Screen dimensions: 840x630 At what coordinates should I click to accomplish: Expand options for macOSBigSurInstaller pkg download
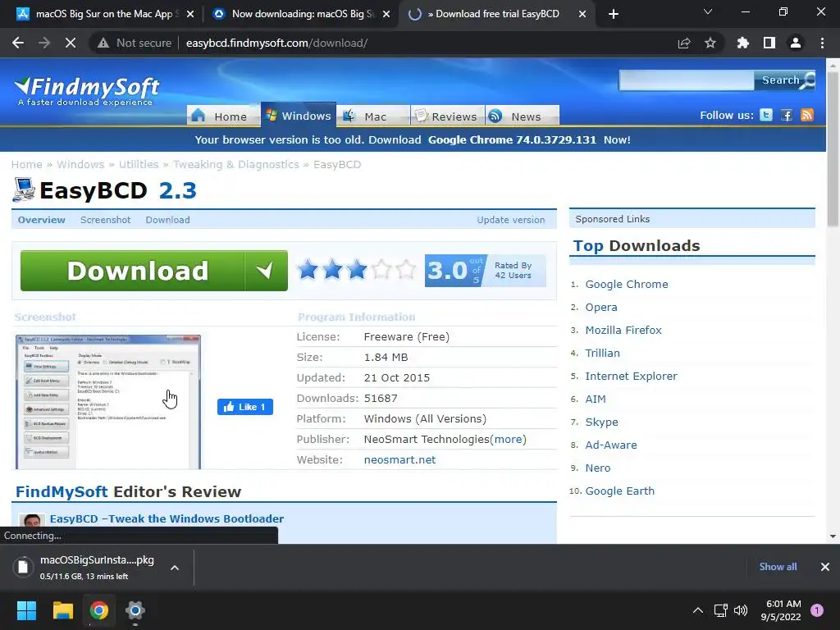(175, 568)
